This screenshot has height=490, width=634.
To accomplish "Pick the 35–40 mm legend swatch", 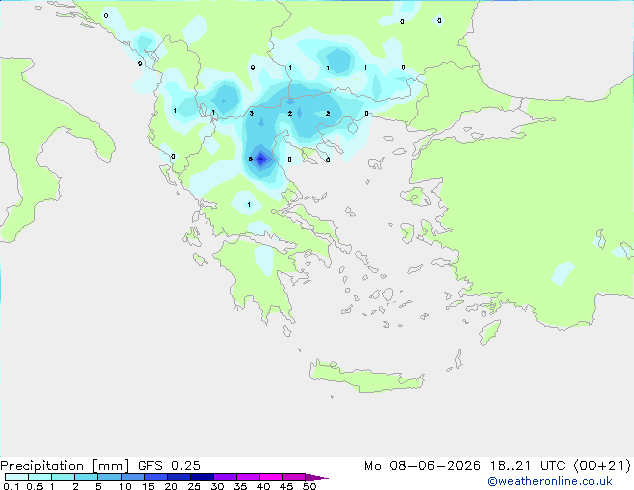I will (x=248, y=477).
